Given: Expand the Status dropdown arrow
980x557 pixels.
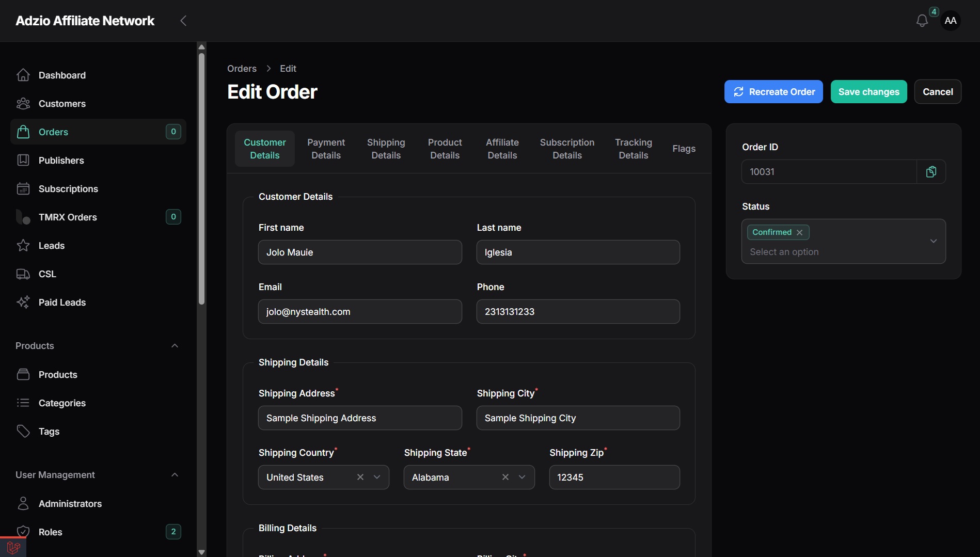Looking at the screenshot, I should (x=934, y=241).
